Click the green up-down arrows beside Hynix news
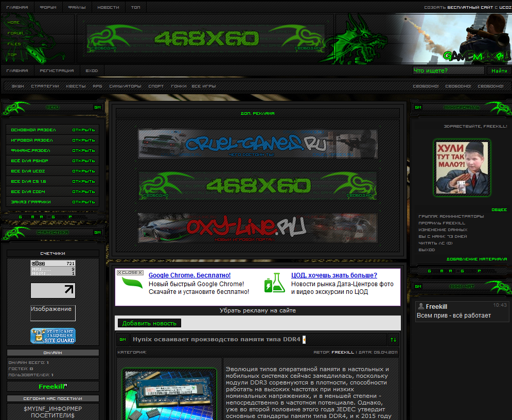Viewport: 512px width, 420px height. [x=394, y=340]
